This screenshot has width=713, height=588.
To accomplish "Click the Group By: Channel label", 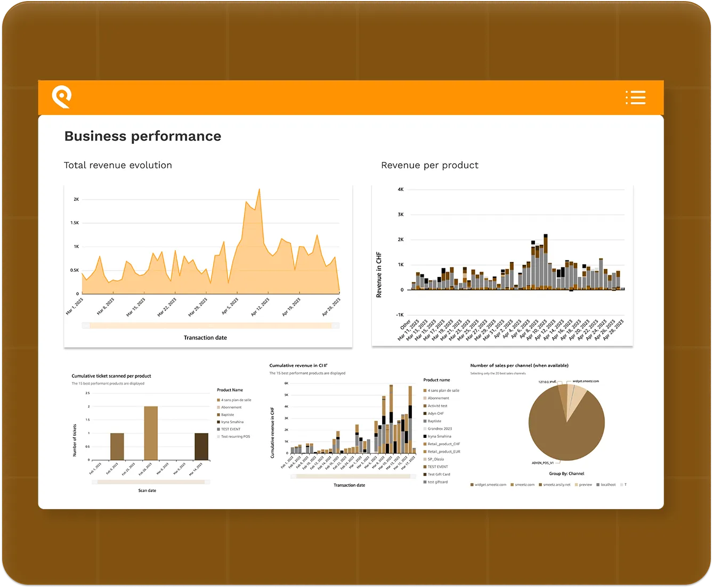I will point(566,473).
